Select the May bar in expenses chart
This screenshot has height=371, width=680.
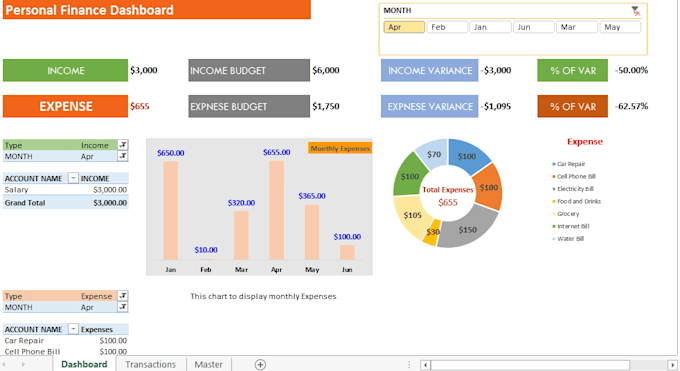coord(312,232)
